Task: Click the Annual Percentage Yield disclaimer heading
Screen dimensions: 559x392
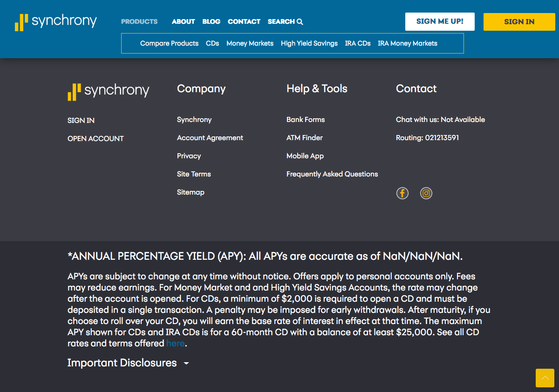Action: click(x=265, y=257)
